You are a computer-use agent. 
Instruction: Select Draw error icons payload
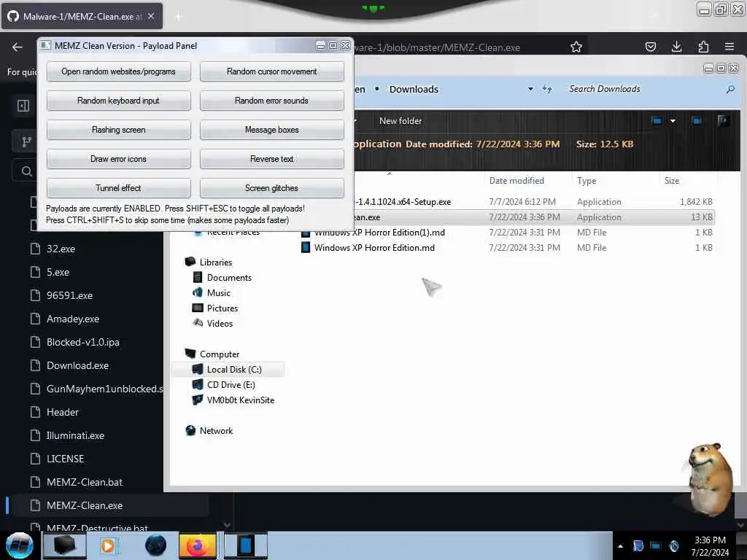(119, 158)
